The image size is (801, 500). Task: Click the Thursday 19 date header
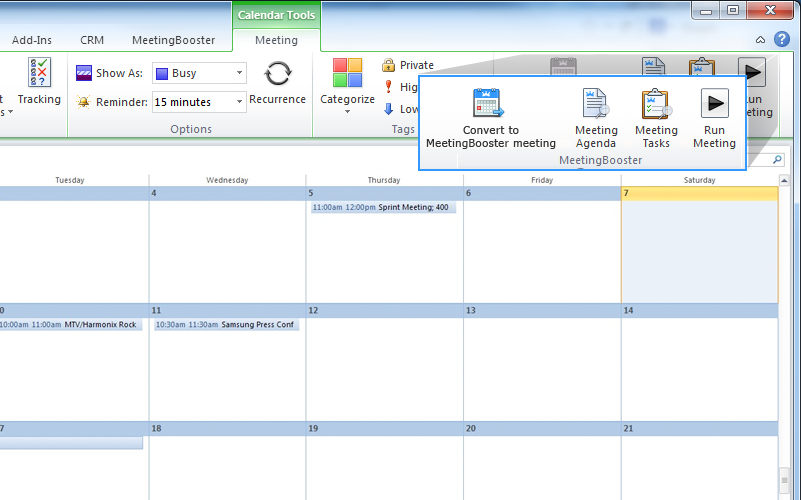385,428
